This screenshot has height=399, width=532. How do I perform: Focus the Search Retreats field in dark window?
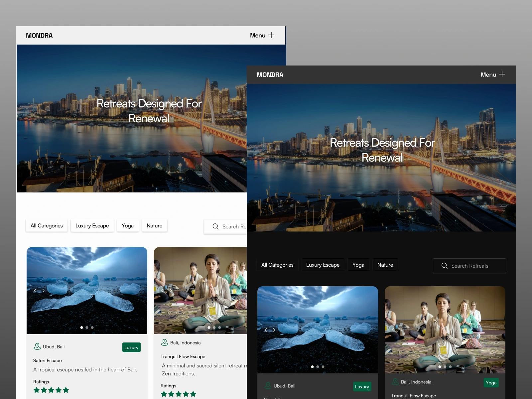tap(469, 266)
